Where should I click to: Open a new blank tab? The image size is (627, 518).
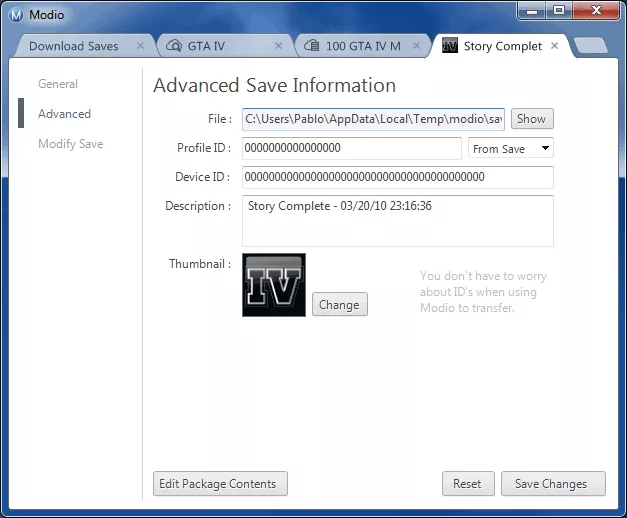click(x=591, y=45)
